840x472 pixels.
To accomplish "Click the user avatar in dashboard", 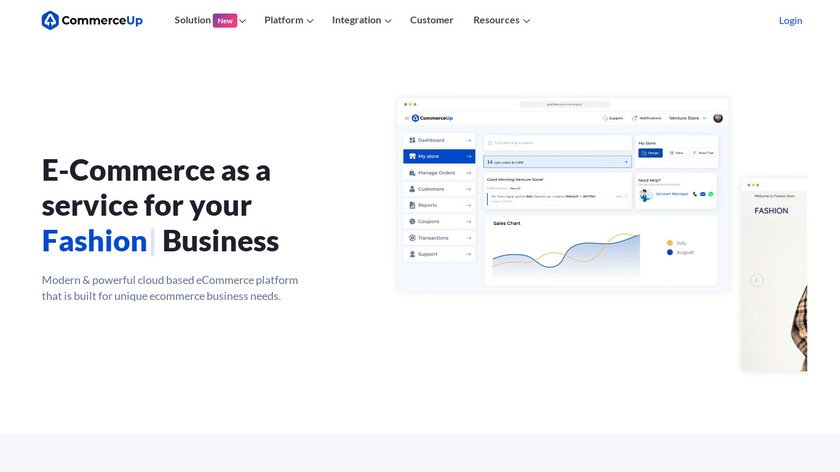I will (718, 118).
